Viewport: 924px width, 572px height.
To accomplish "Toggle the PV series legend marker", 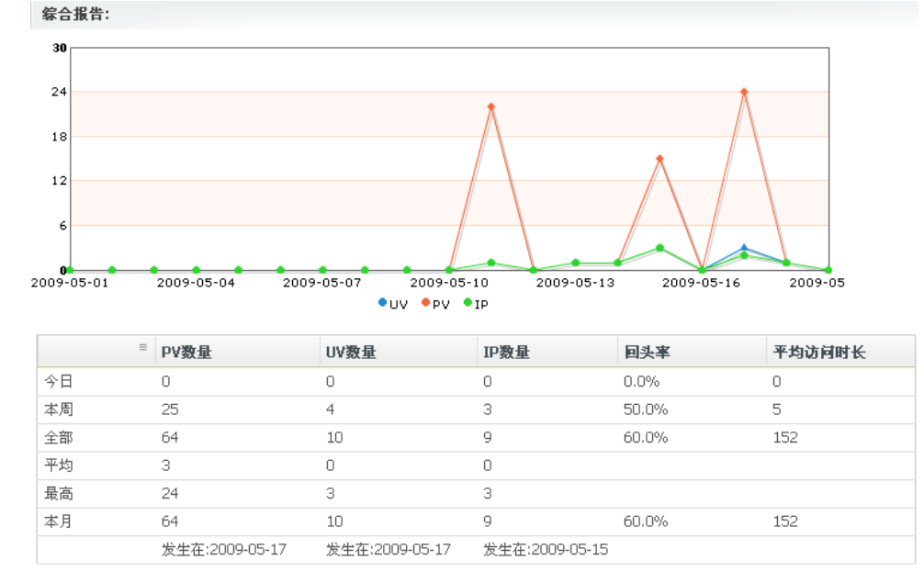I will click(x=425, y=303).
